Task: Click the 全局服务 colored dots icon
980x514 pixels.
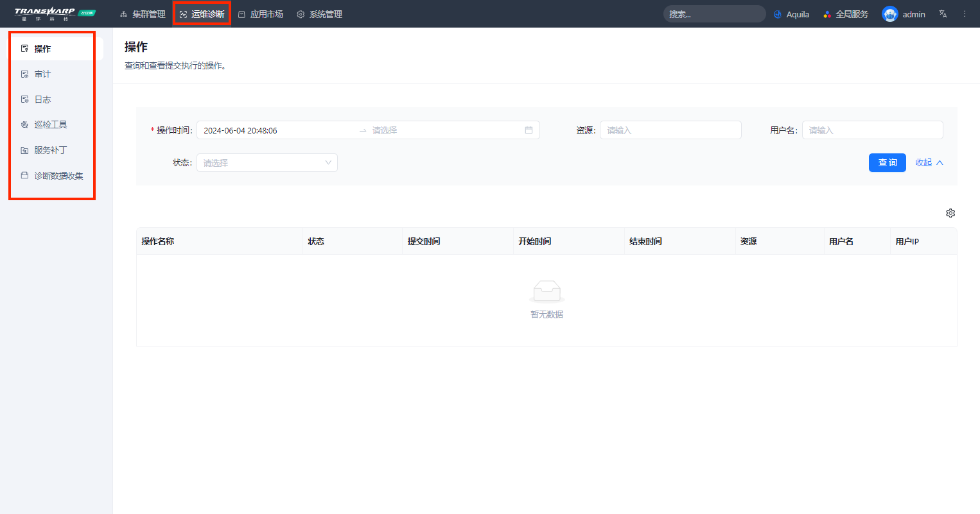Action: point(827,14)
